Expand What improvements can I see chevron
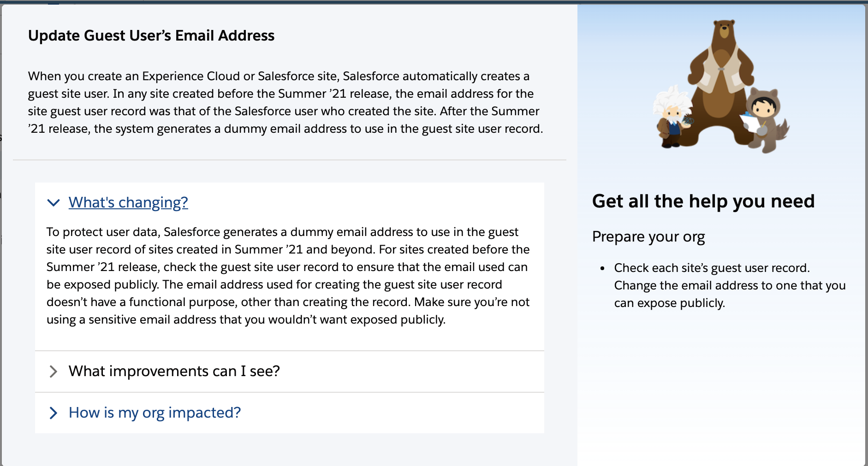 pyautogui.click(x=54, y=372)
